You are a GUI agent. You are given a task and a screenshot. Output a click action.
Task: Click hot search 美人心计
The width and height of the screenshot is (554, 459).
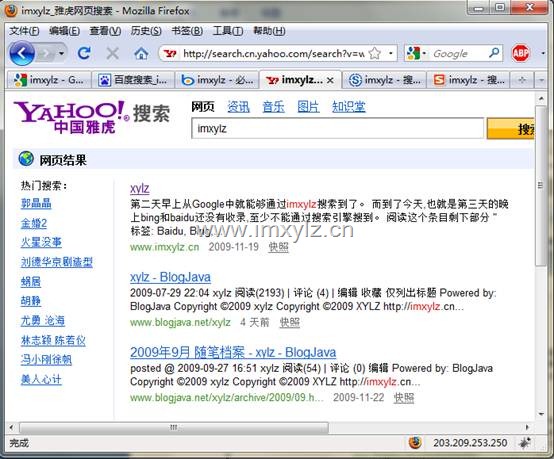pos(41,379)
